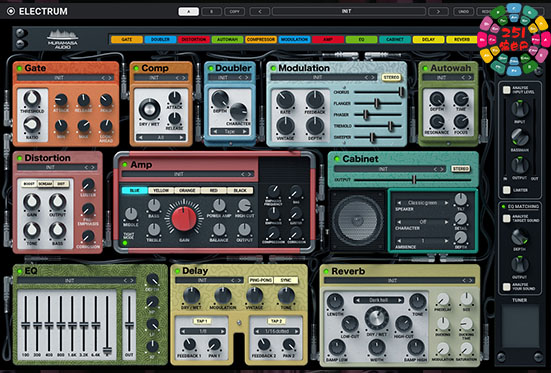Click the Comp Dry/Wet knob
Image resolution: width=551 pixels, height=373 pixels.
pyautogui.click(x=149, y=109)
